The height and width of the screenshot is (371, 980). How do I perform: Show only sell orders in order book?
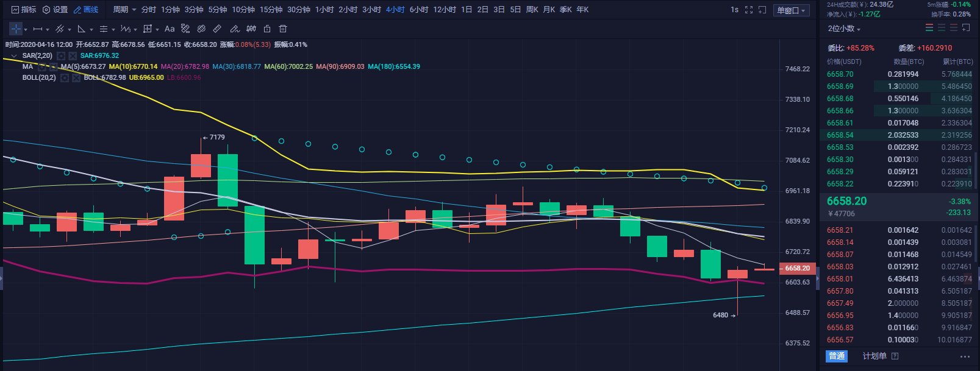click(x=954, y=28)
